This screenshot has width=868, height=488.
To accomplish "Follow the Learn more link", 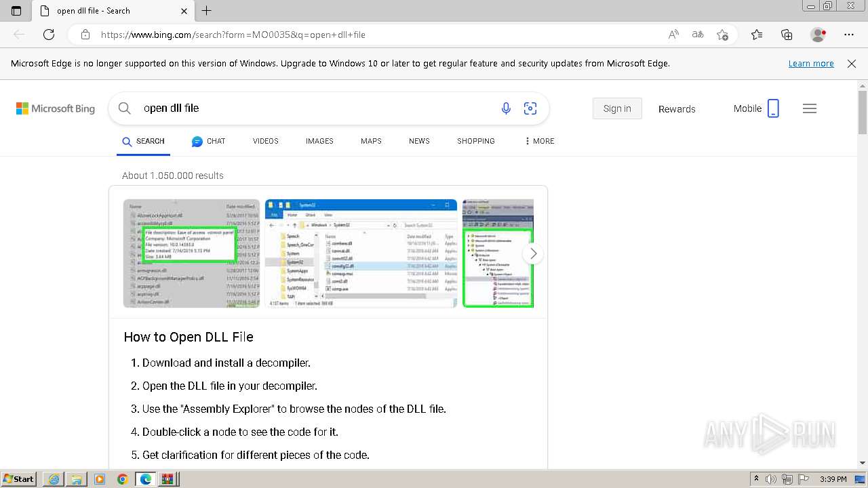I will (811, 63).
